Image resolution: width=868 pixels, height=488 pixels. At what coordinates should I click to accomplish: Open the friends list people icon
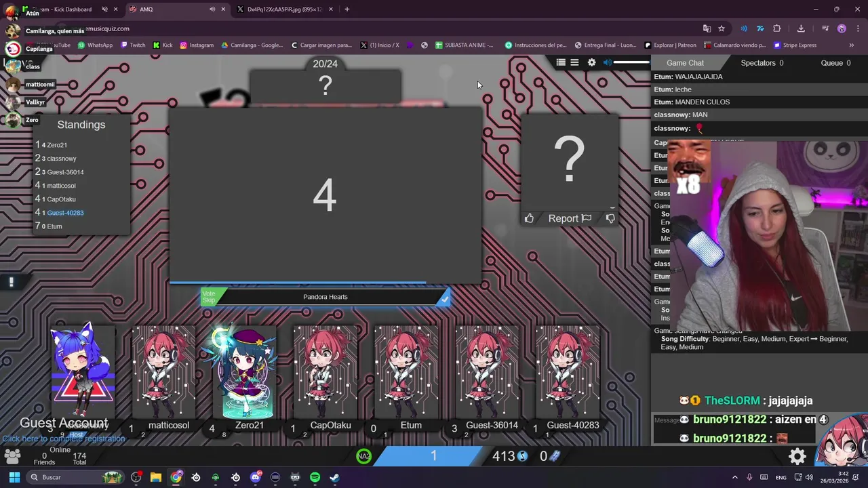click(12, 457)
